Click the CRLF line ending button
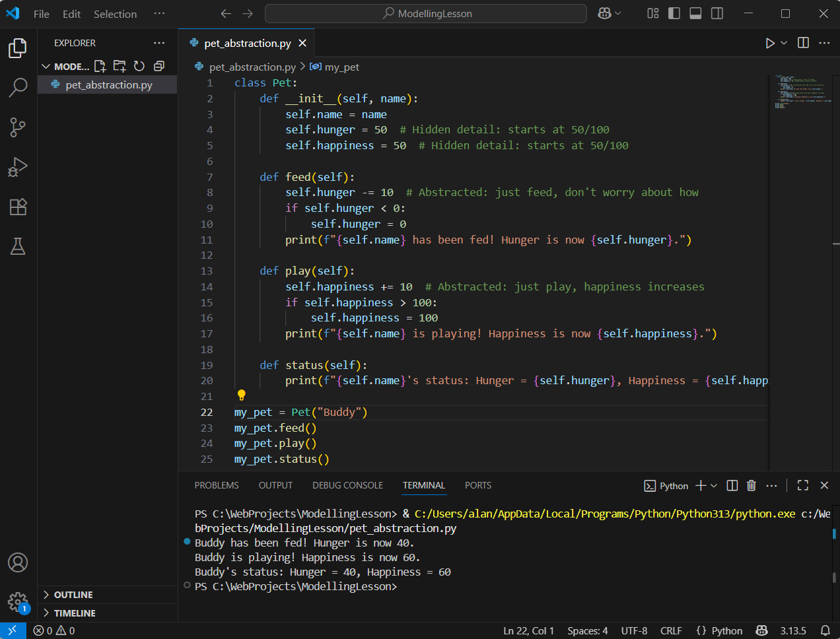 pos(671,630)
